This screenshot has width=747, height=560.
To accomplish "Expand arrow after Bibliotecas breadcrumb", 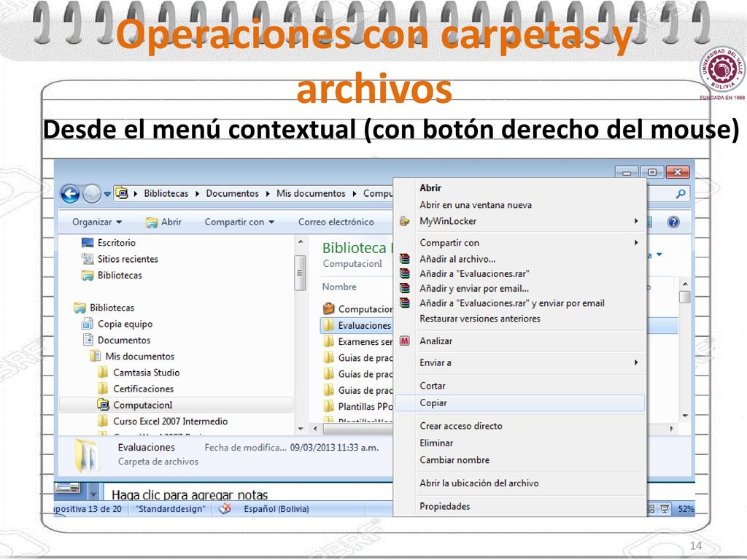I will tap(197, 193).
